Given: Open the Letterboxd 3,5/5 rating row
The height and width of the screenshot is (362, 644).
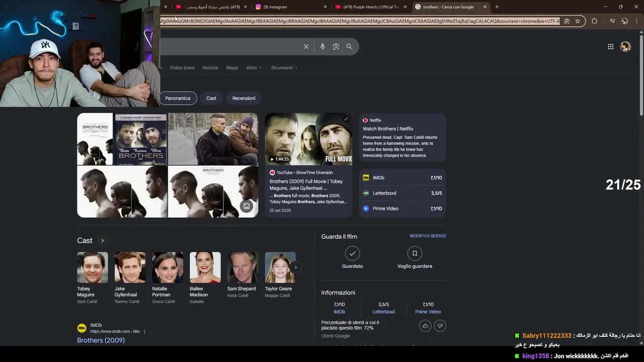Looking at the screenshot, I should (x=403, y=193).
